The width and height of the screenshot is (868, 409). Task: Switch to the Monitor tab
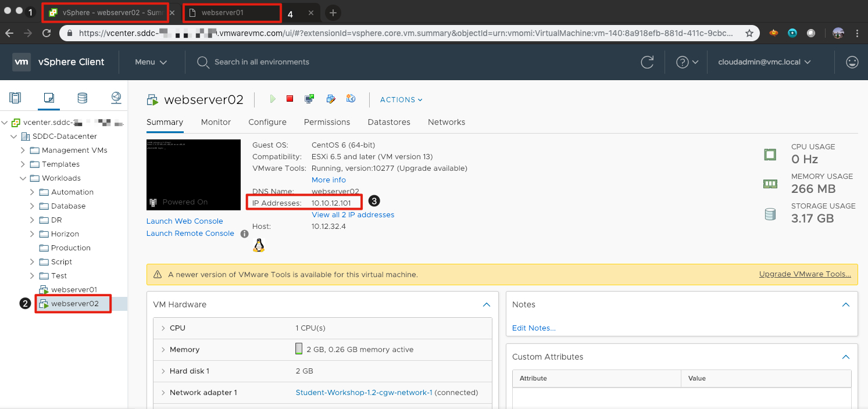pos(216,122)
